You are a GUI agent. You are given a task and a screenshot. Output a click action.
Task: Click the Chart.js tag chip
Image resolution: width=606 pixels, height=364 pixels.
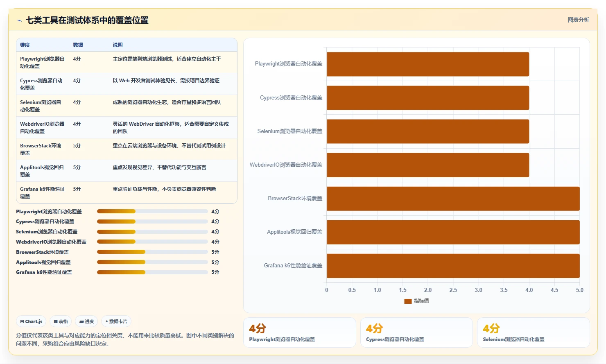coord(32,321)
